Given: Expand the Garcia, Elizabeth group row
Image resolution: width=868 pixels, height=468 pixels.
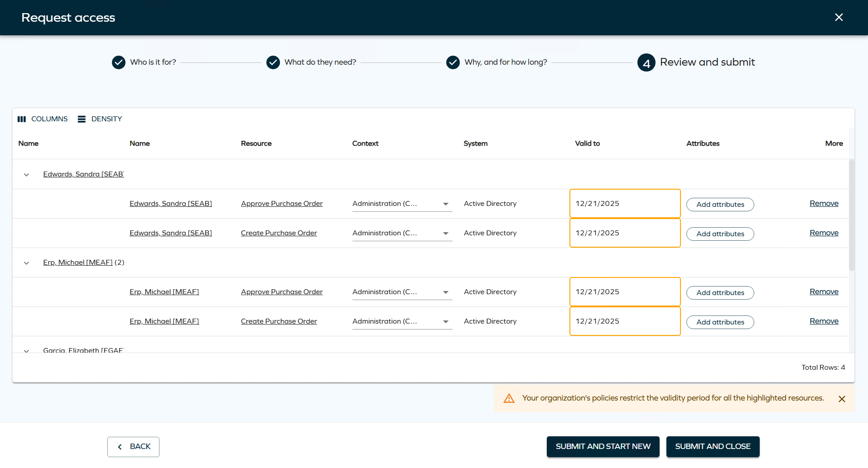Looking at the screenshot, I should click(26, 351).
